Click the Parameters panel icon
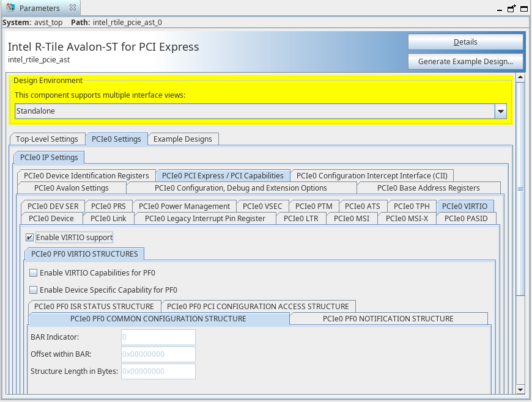532x402 pixels. (10, 7)
